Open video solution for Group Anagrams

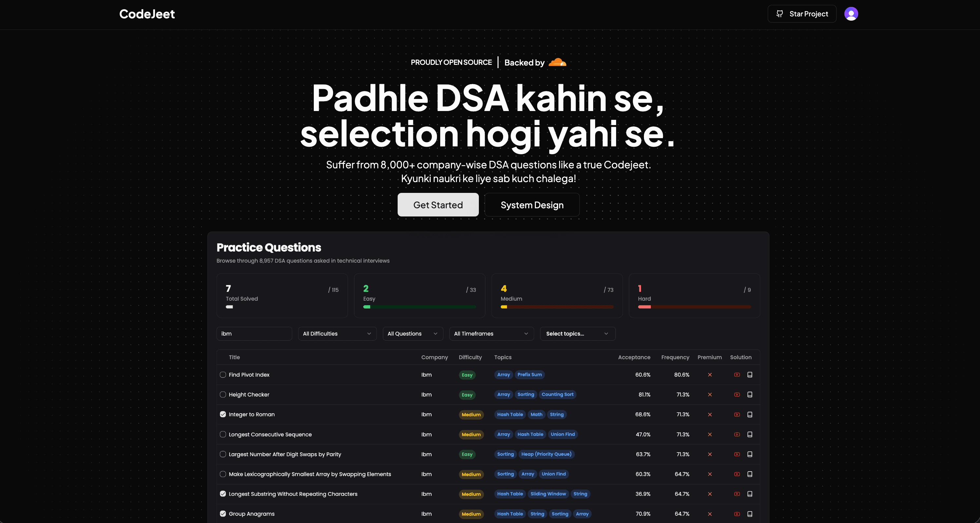pyautogui.click(x=737, y=514)
